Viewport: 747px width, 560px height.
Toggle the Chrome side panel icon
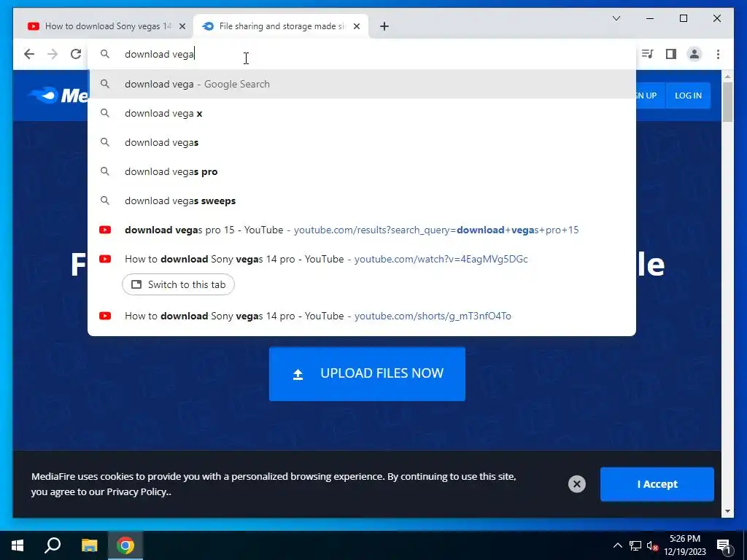[x=671, y=54]
